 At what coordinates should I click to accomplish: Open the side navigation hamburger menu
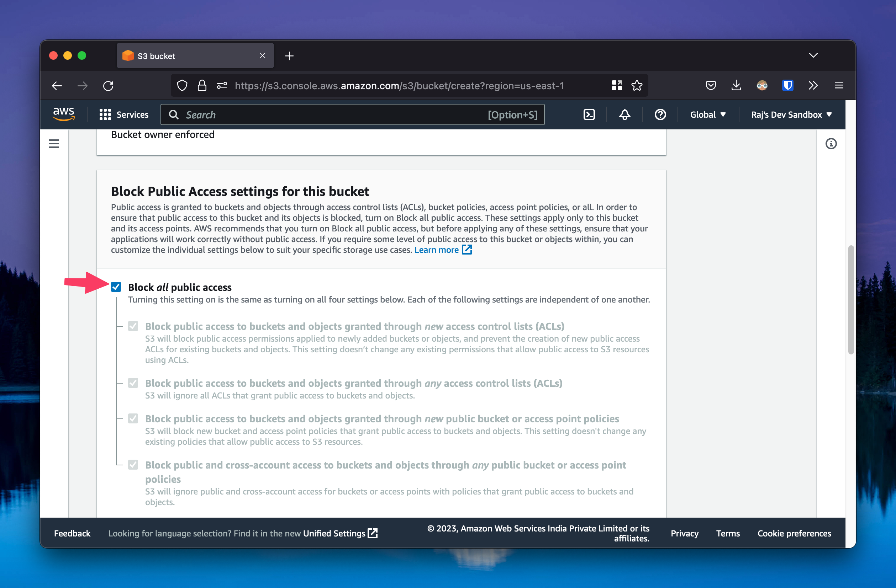[54, 144]
